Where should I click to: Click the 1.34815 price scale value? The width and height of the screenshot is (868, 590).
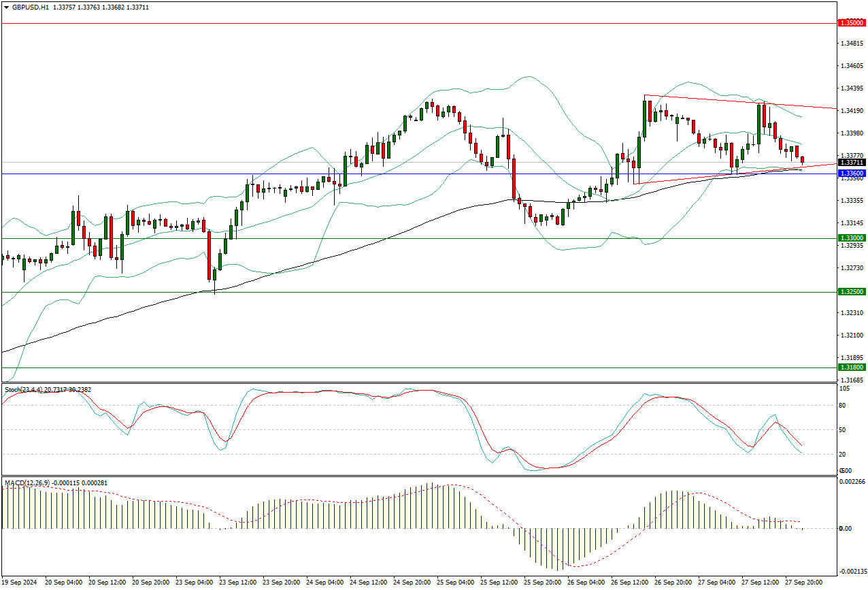(851, 44)
